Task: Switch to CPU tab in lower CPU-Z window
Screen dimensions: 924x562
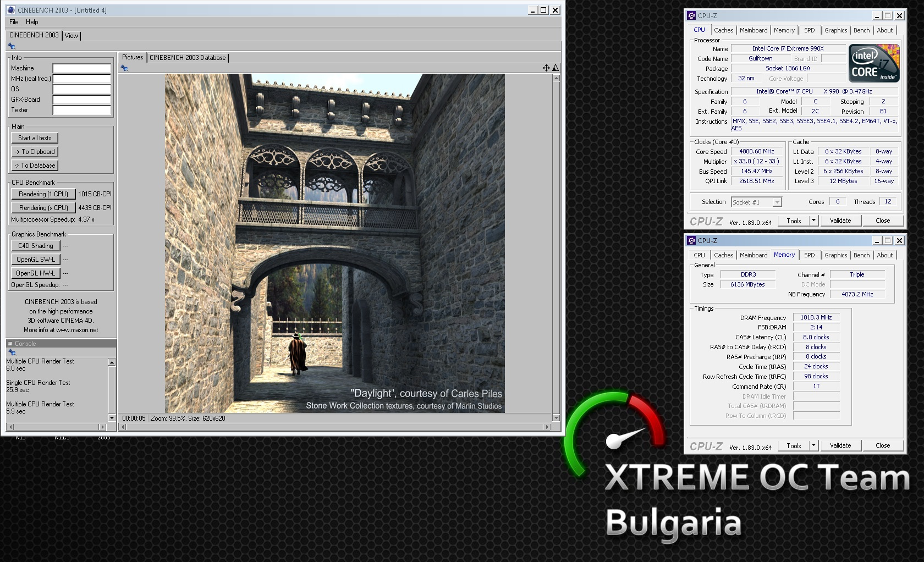Action: point(699,255)
